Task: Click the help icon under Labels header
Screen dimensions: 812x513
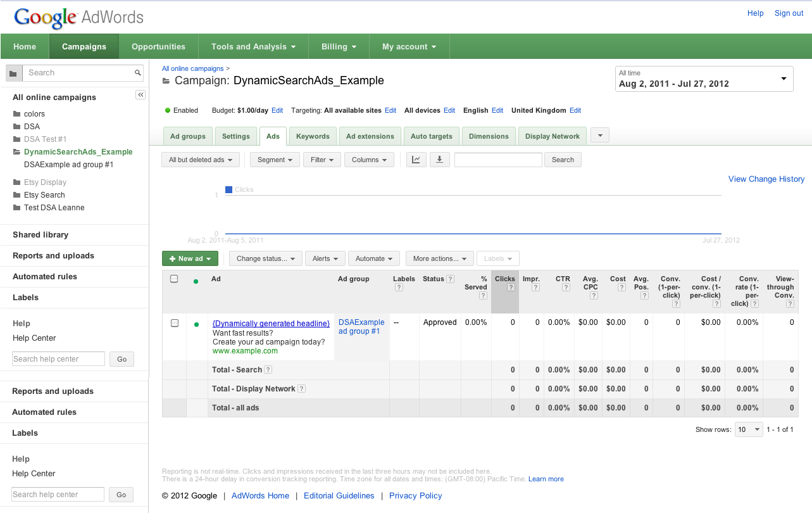Action: pos(399,288)
